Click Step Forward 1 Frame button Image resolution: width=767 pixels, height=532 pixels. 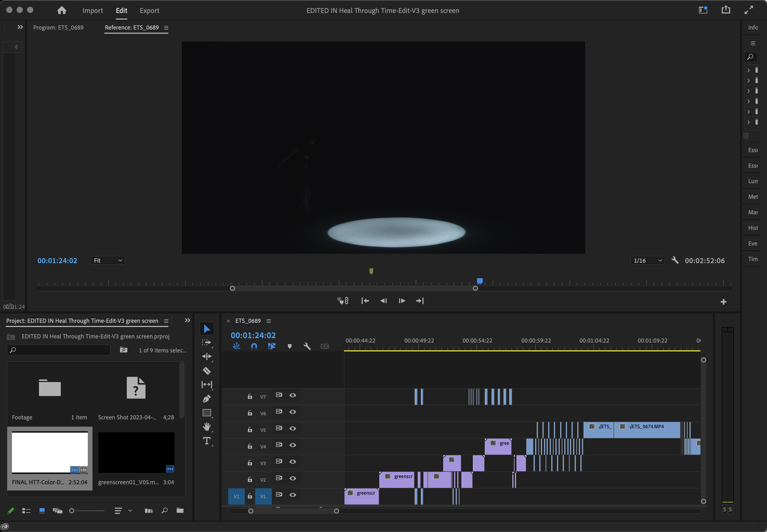point(402,301)
